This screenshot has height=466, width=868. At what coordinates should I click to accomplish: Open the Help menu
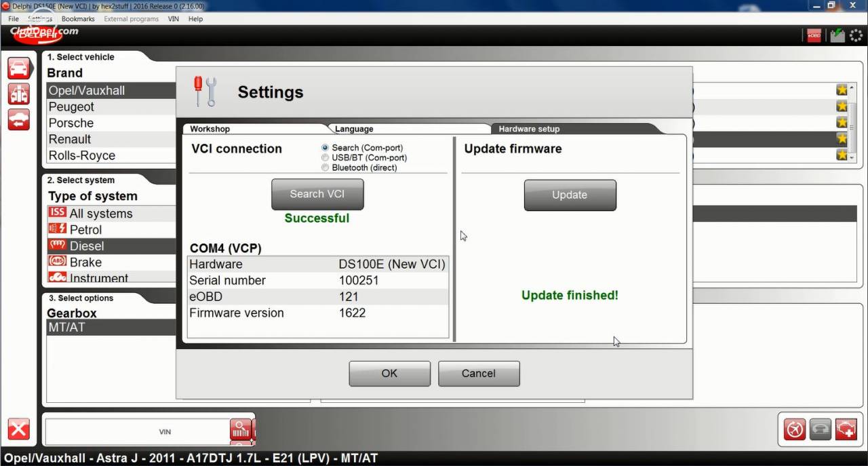click(x=196, y=19)
